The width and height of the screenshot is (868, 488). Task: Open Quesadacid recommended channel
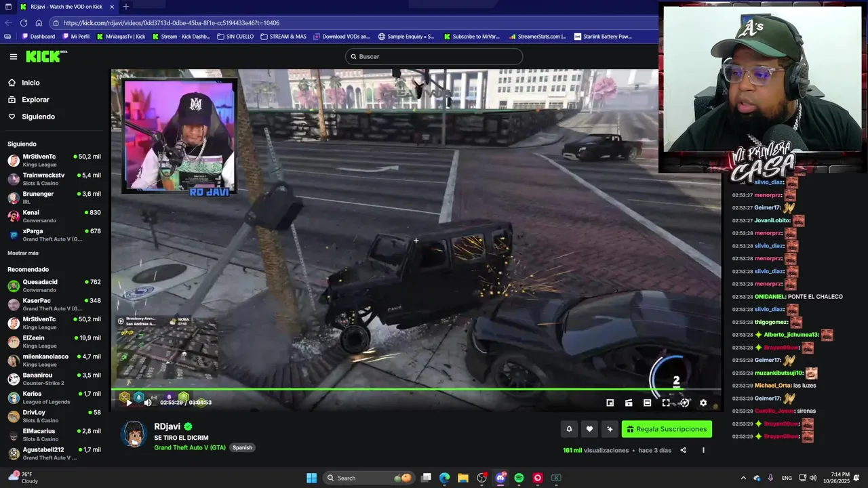(54, 285)
